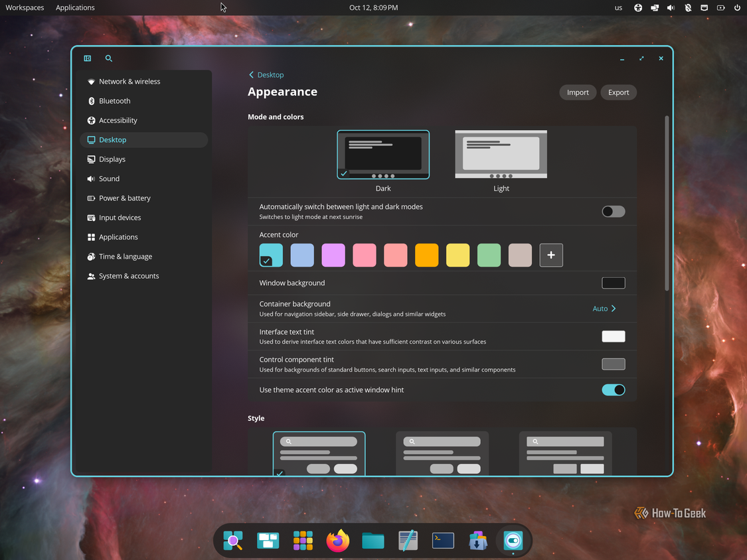The width and height of the screenshot is (747, 560).
Task: Click the Import button
Action: pyautogui.click(x=578, y=92)
